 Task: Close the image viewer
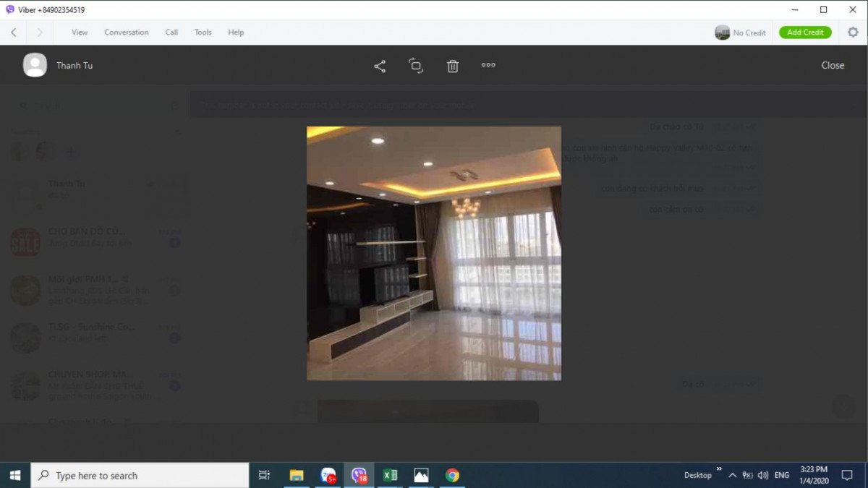(833, 65)
